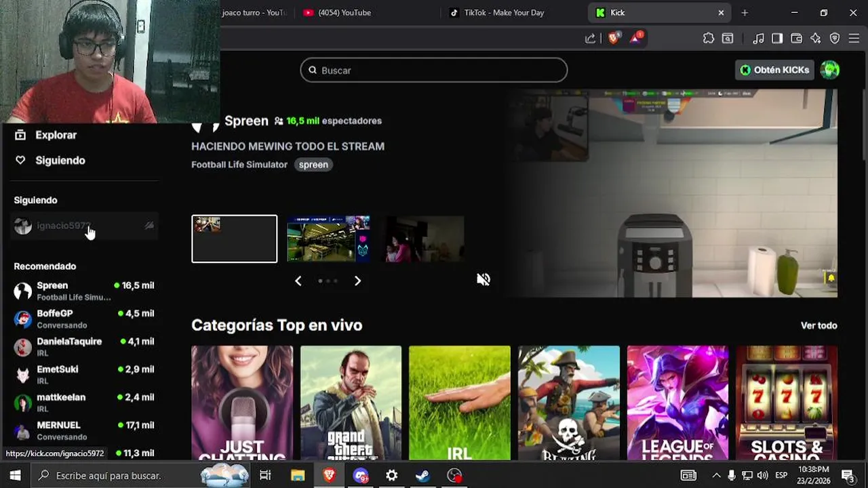Open the Just Chatting category card
Viewport: 868px width, 488px height.
(x=242, y=403)
